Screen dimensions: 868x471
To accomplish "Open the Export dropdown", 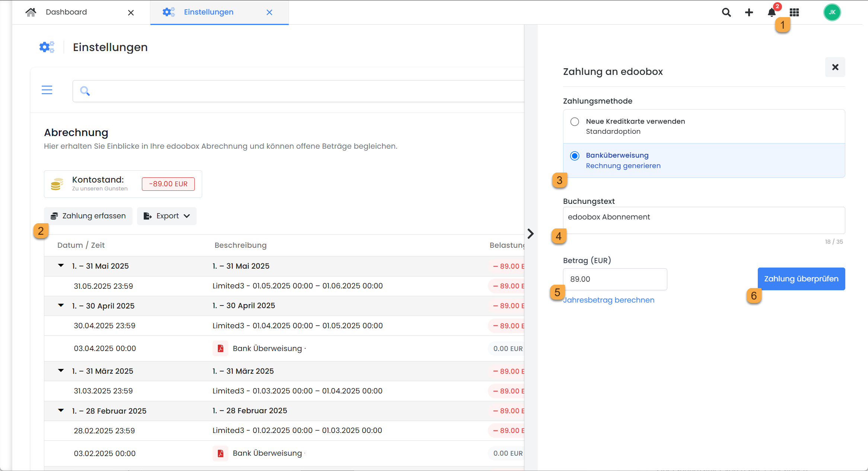I will (x=167, y=216).
